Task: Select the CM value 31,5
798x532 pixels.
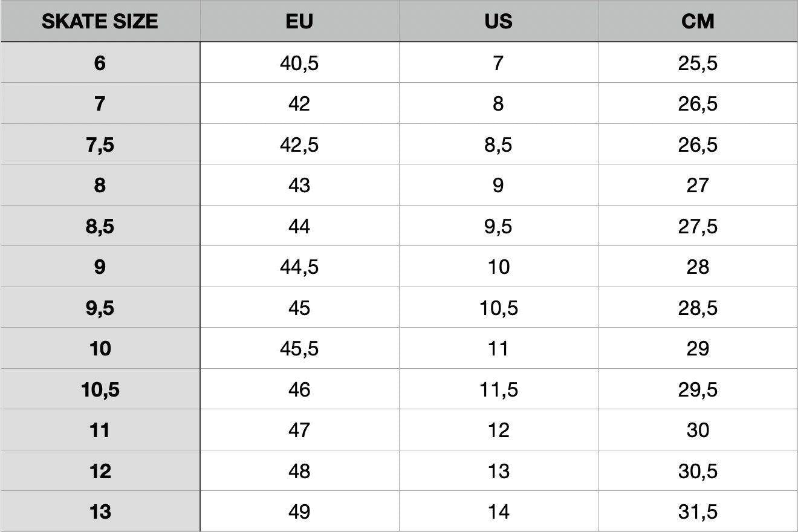Action: [x=698, y=512]
